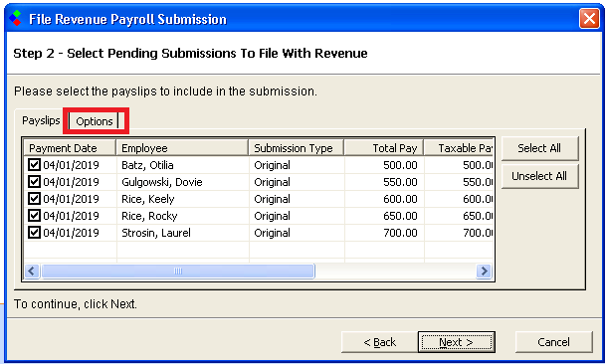605x364 pixels.
Task: Cancel the payroll submission wizard
Action: tap(553, 342)
